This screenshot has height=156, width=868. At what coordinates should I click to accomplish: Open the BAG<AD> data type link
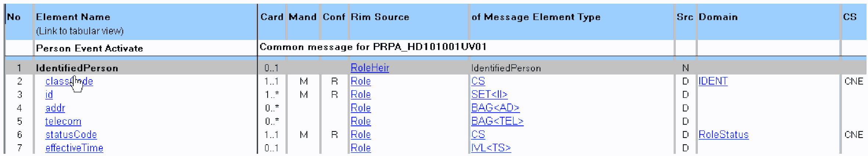click(x=495, y=108)
